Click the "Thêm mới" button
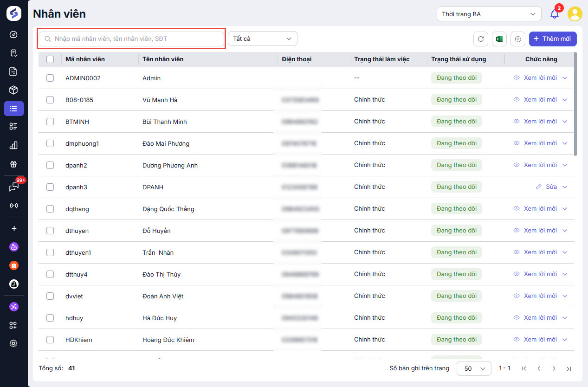 [x=553, y=39]
